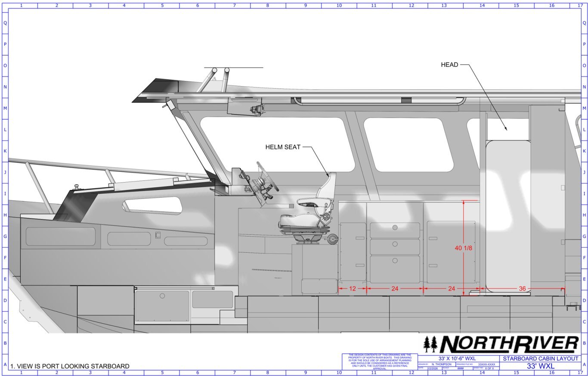Image resolution: width=588 pixels, height=376 pixels.
Task: Click the drawing file number 33XXX-XXXX
Action: [486, 364]
